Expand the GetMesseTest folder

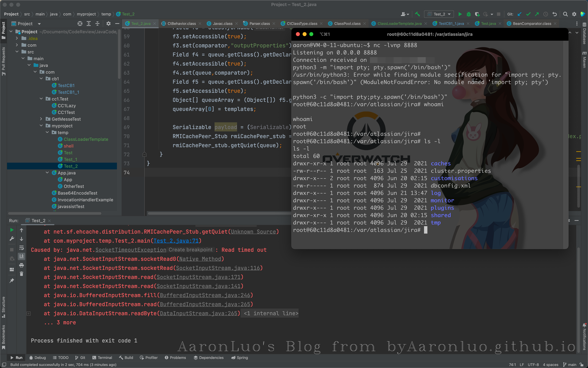coord(41,119)
